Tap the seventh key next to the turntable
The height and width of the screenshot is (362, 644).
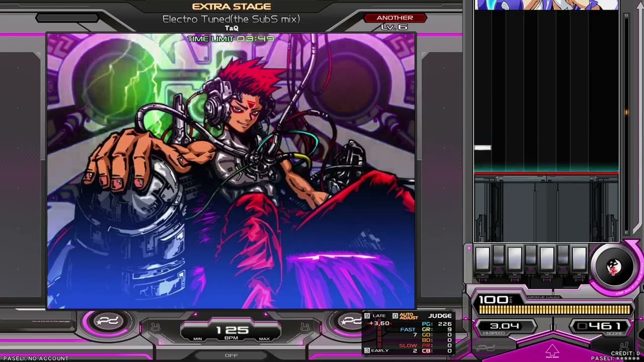point(579,259)
